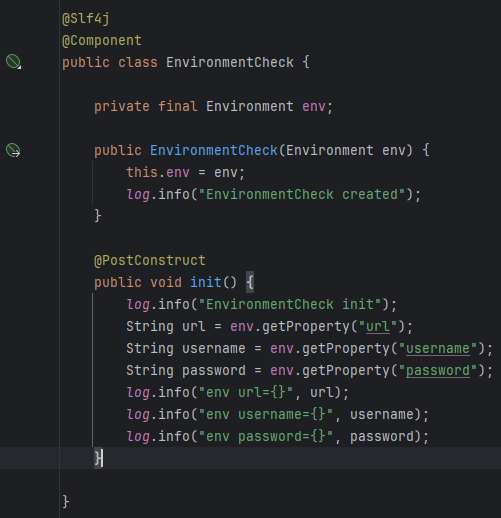
Task: Click this.env in the constructor body
Action: 158,172
